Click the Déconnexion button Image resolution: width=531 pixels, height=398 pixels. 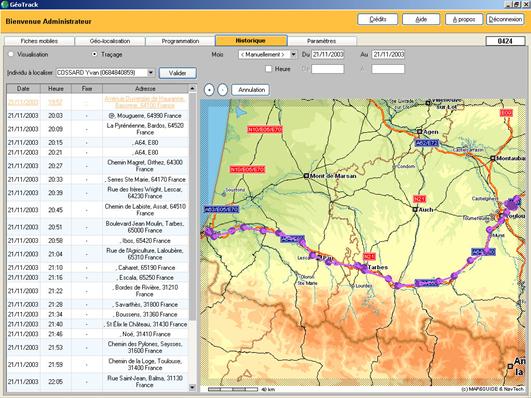click(x=505, y=19)
